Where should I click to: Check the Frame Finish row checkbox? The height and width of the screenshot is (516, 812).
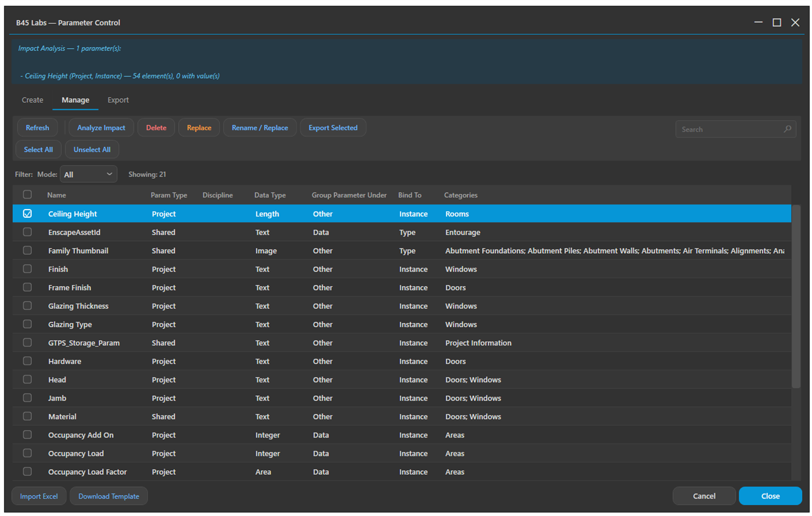pos(27,287)
